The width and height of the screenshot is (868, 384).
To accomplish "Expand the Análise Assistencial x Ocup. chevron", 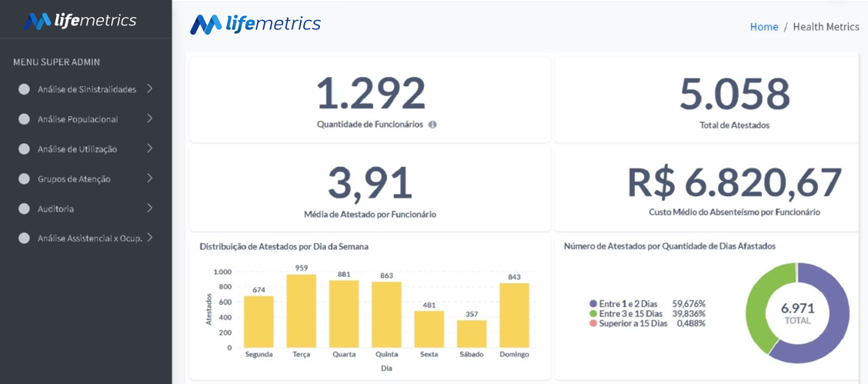I will 149,238.
